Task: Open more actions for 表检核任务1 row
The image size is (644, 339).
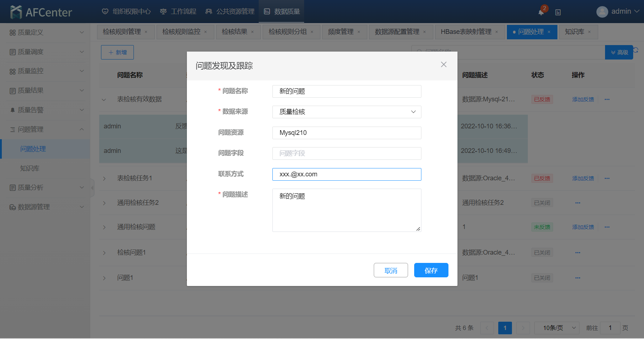Action: pos(607,179)
